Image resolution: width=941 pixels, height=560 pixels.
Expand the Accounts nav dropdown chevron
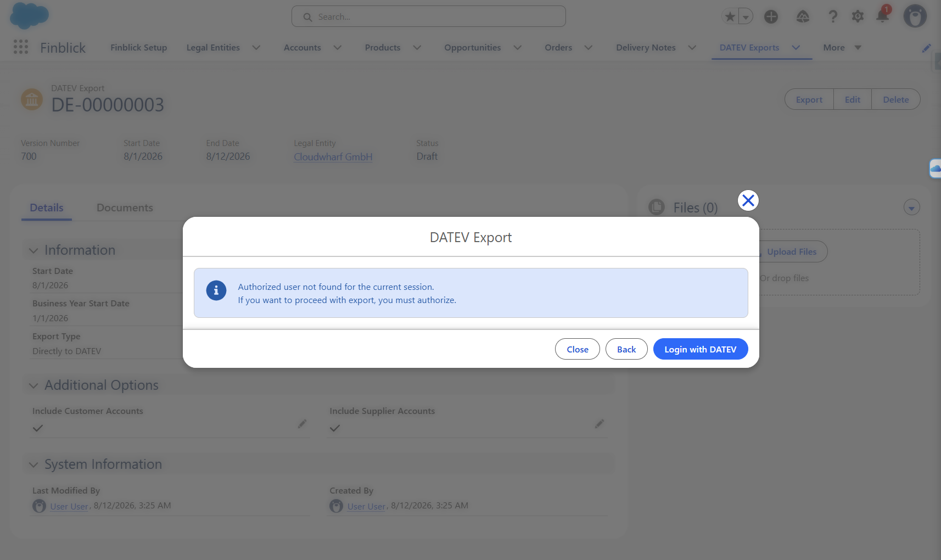(338, 48)
